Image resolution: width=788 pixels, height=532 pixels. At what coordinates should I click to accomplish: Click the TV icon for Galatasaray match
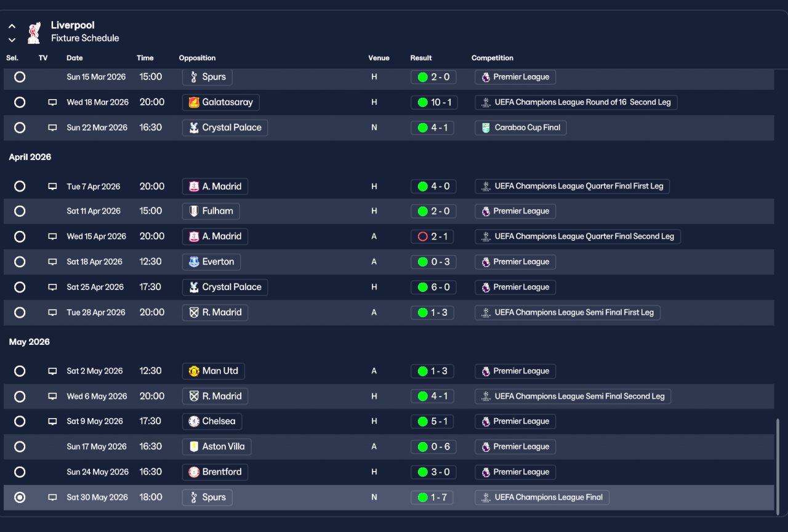click(52, 102)
